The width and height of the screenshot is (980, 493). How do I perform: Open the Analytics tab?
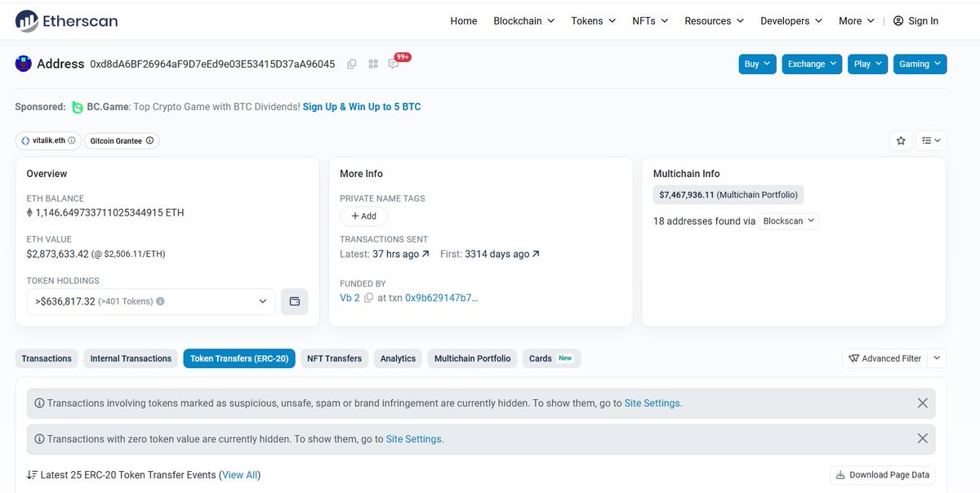tap(398, 358)
